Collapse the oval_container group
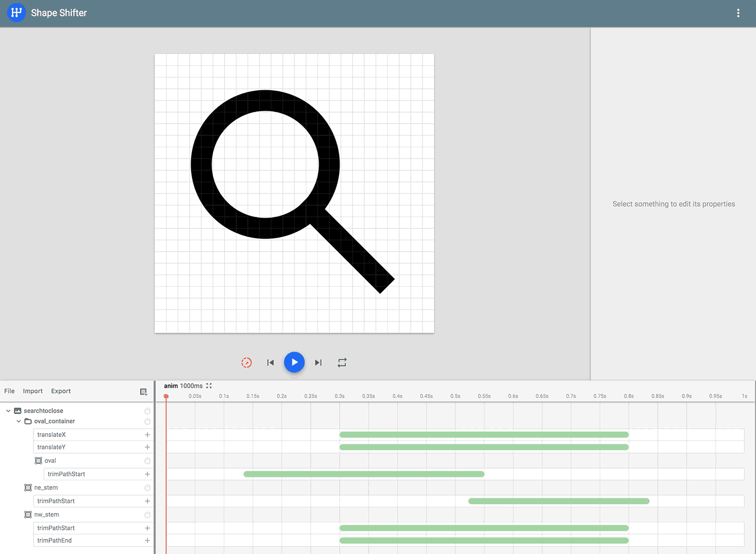The image size is (756, 554). click(x=19, y=421)
